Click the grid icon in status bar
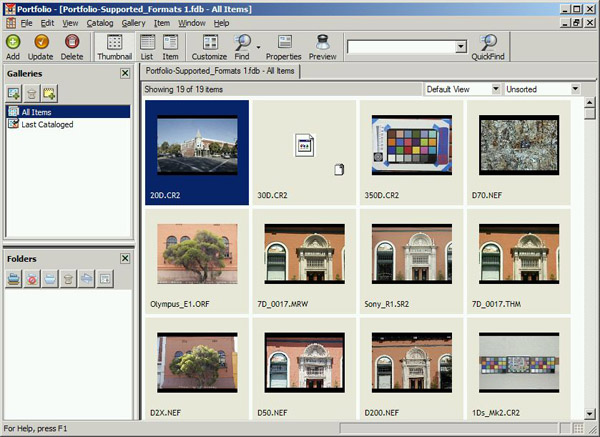Screen dimensions: 600x437 click(578, 428)
